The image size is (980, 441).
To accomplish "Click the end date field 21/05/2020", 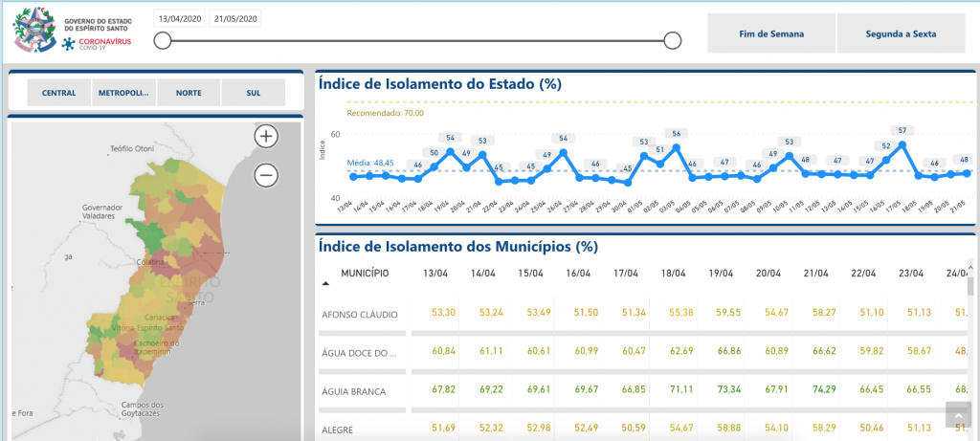I will pos(236,19).
